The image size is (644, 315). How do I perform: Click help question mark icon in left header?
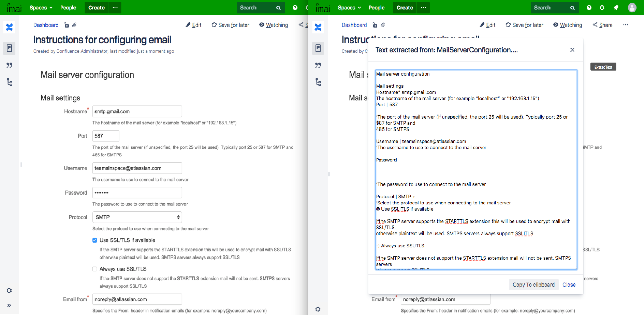coord(295,8)
